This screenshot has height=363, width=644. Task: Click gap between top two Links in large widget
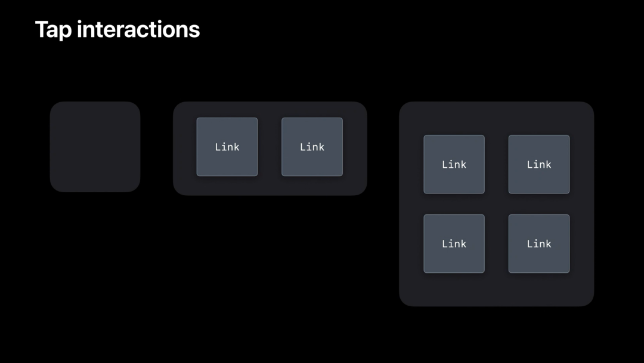pyautogui.click(x=497, y=164)
